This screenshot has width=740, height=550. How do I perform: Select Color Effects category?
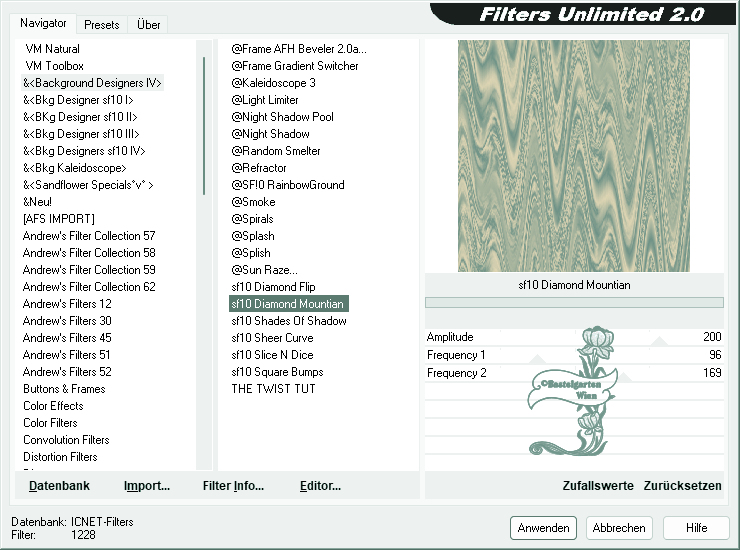(x=53, y=406)
